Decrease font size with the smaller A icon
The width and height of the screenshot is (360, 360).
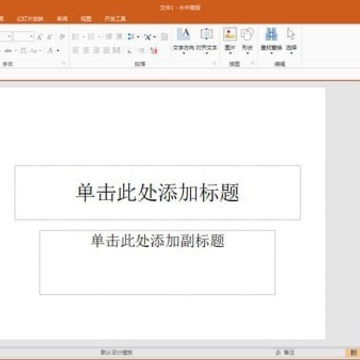point(49,37)
